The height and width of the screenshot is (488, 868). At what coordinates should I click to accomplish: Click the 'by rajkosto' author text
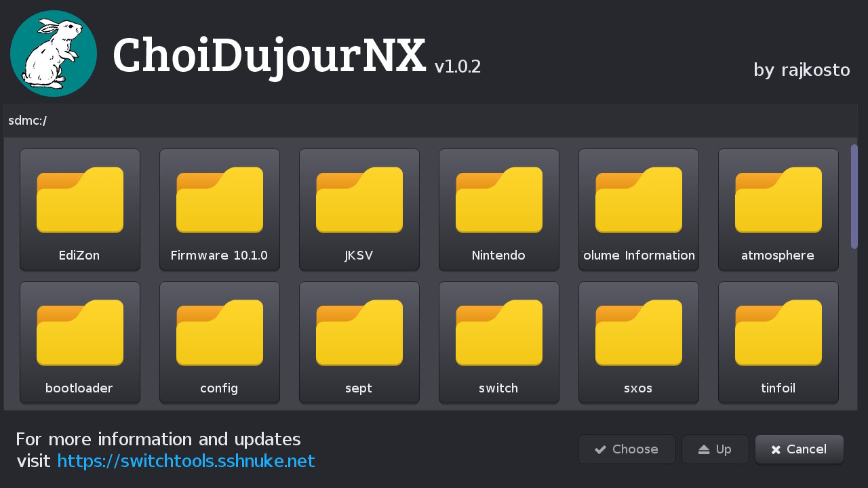tap(802, 70)
